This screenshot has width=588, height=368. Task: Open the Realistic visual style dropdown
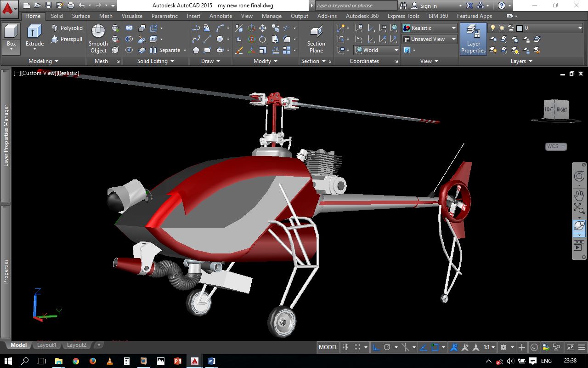click(430, 28)
